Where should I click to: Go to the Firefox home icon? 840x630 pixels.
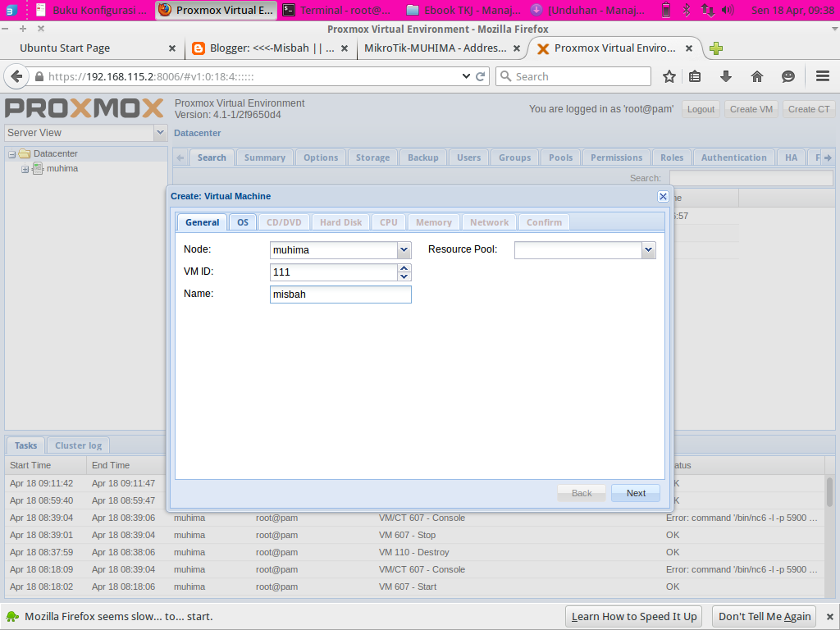click(x=757, y=76)
